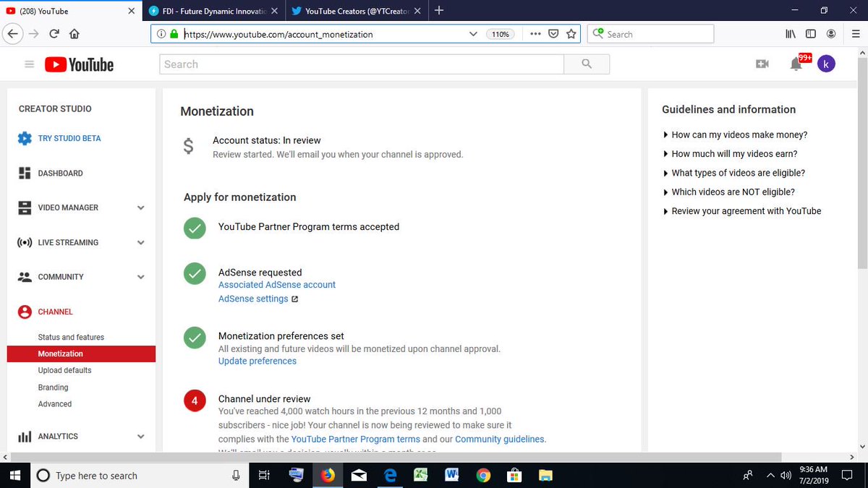The height and width of the screenshot is (488, 868).
Task: Open Chrome from the Windows taskbar
Action: [484, 475]
